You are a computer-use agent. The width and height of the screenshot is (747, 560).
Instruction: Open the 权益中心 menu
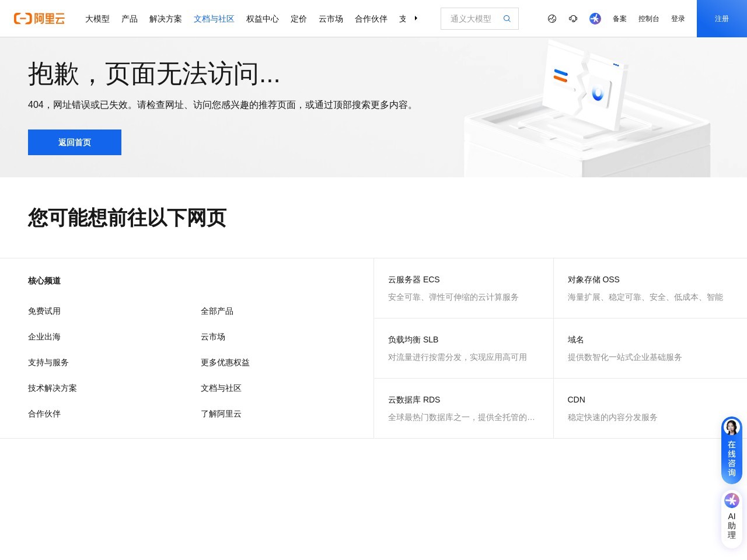[x=263, y=19]
